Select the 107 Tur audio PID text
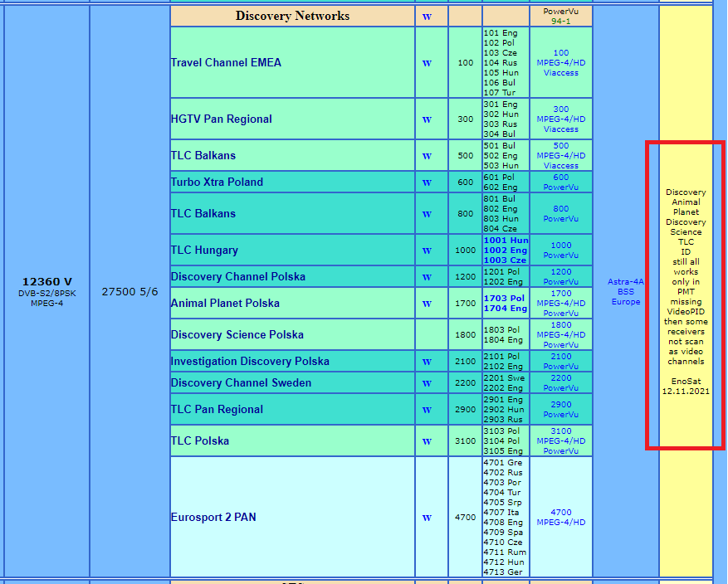 pos(500,92)
